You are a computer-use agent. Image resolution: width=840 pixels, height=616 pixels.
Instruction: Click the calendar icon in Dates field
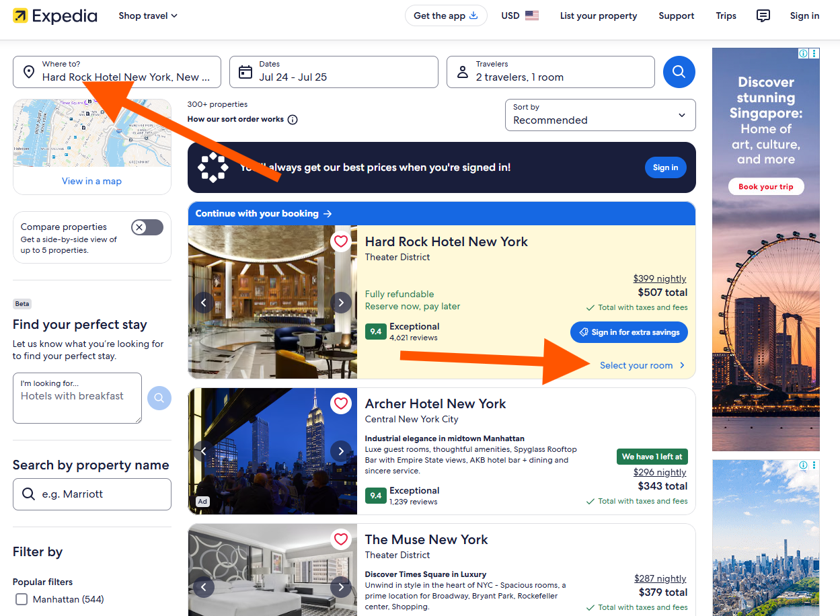coord(245,72)
